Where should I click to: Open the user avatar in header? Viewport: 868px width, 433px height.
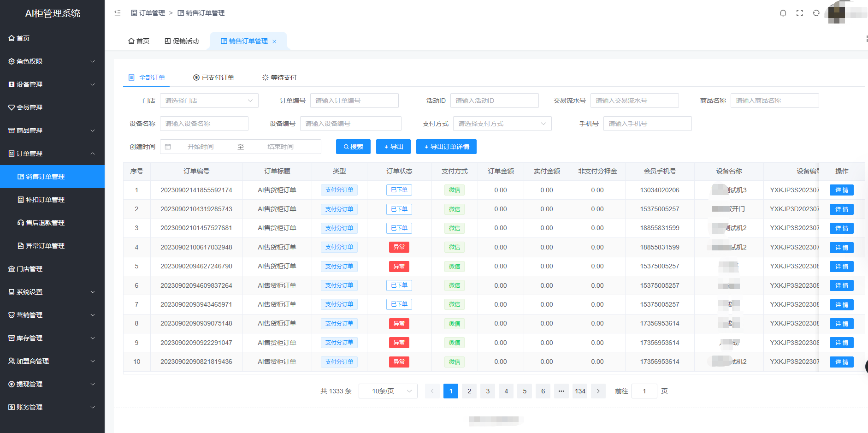coord(836,12)
